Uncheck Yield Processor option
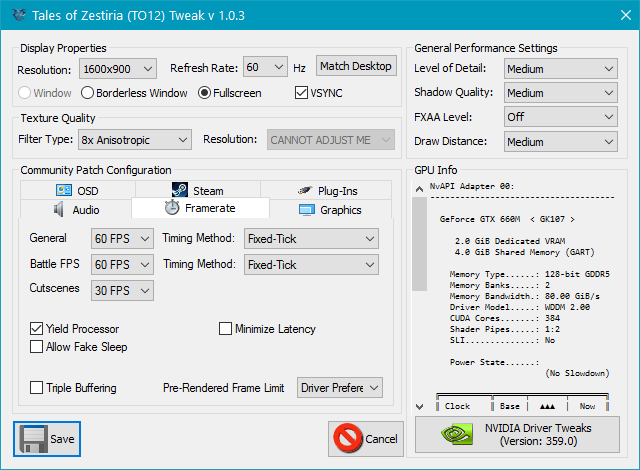The image size is (640, 470). point(36,328)
